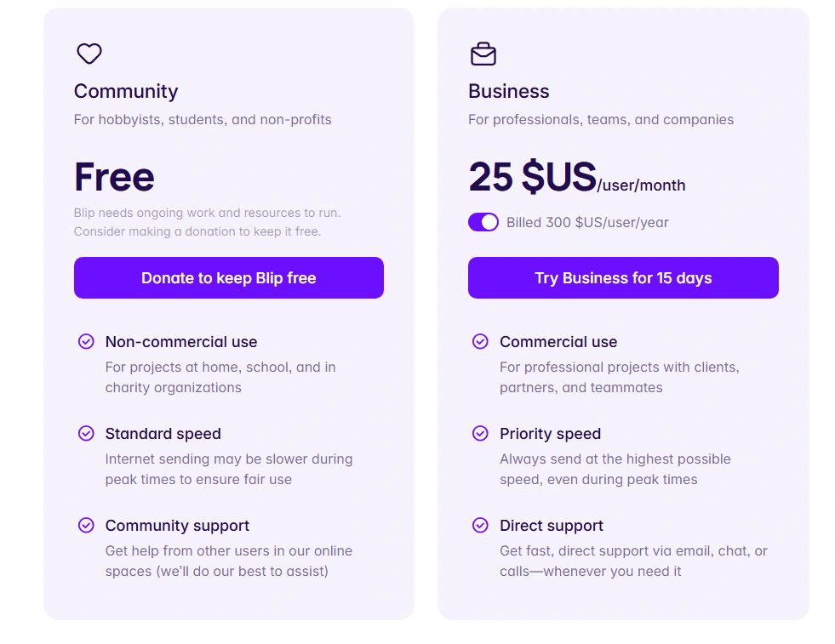Click the Free price label

coord(113,177)
